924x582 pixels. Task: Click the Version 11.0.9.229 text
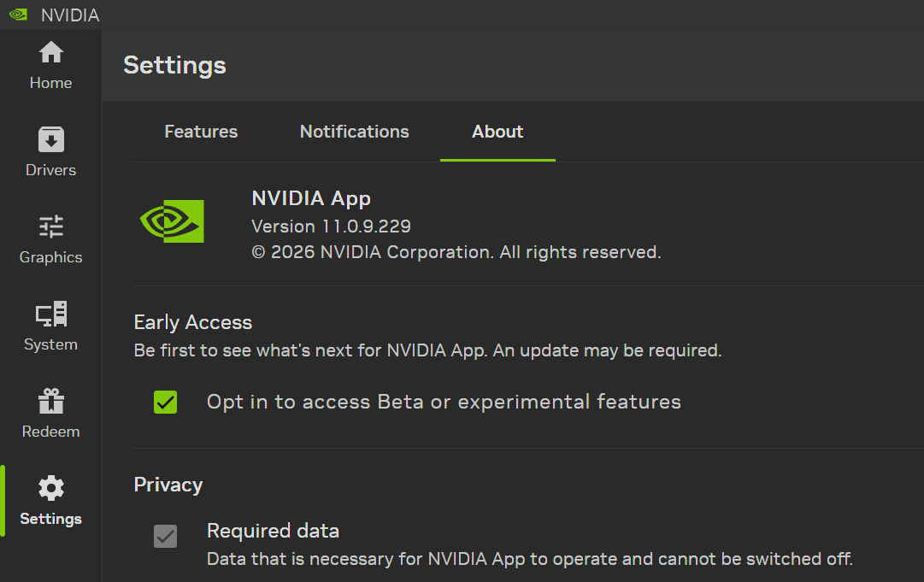click(331, 226)
